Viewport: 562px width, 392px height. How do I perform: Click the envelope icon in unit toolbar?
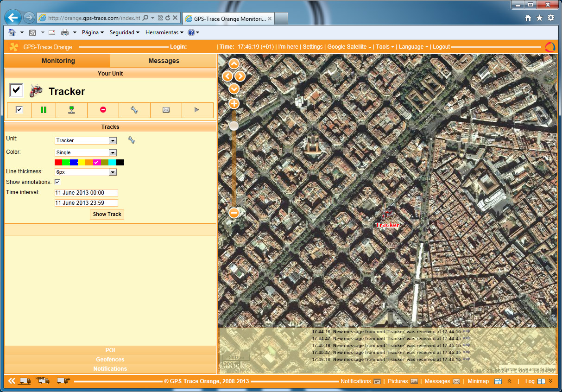(166, 110)
